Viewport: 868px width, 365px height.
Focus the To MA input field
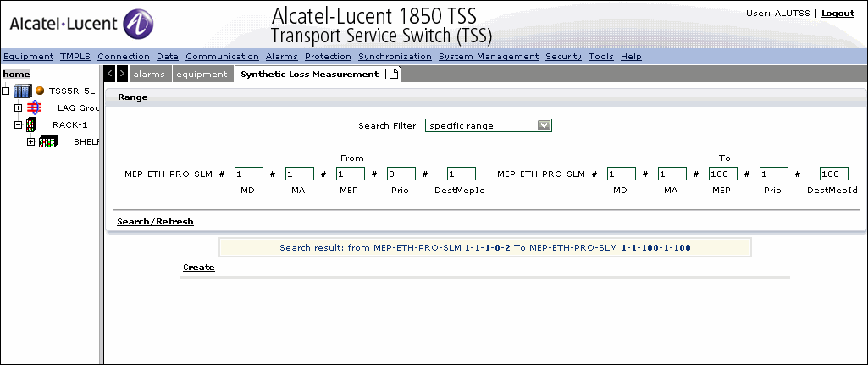click(x=672, y=174)
